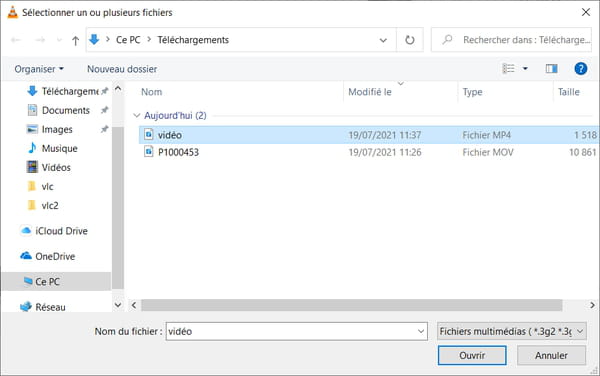
Task: Select iCloud Drive in the sidebar
Action: [x=54, y=231]
